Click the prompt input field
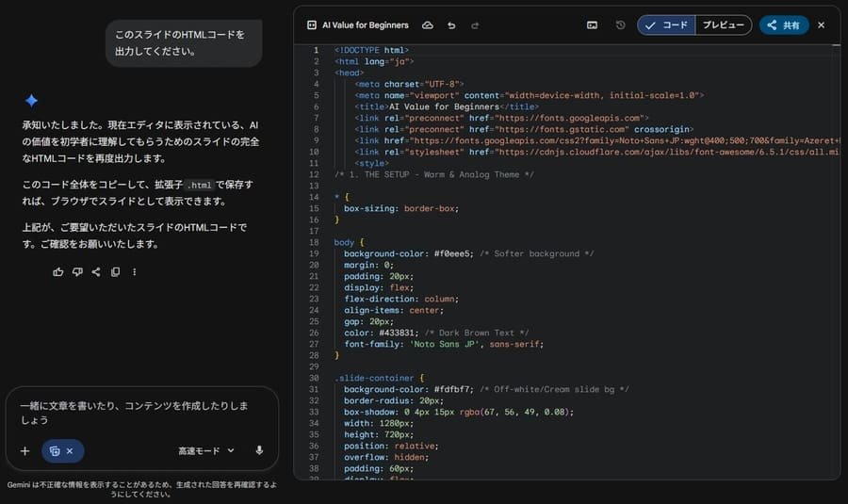The width and height of the screenshot is (848, 504). click(x=135, y=413)
